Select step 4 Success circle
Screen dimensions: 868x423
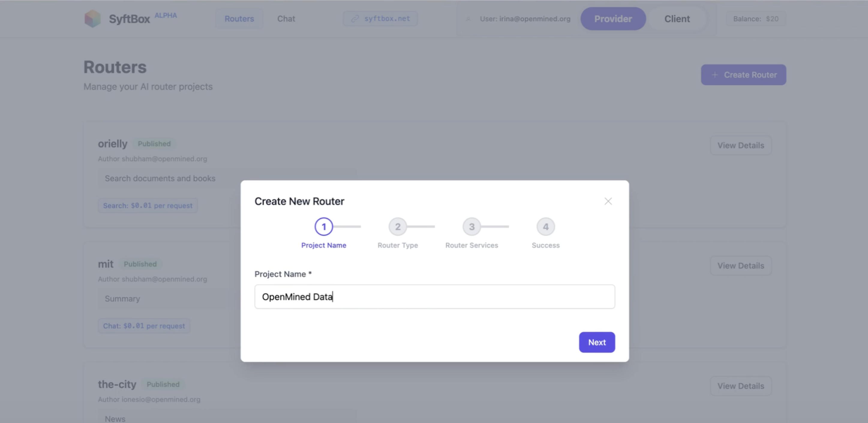click(x=546, y=226)
